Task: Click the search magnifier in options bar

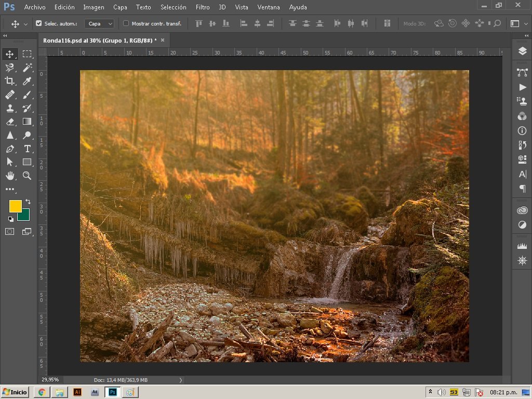Action: [497, 23]
